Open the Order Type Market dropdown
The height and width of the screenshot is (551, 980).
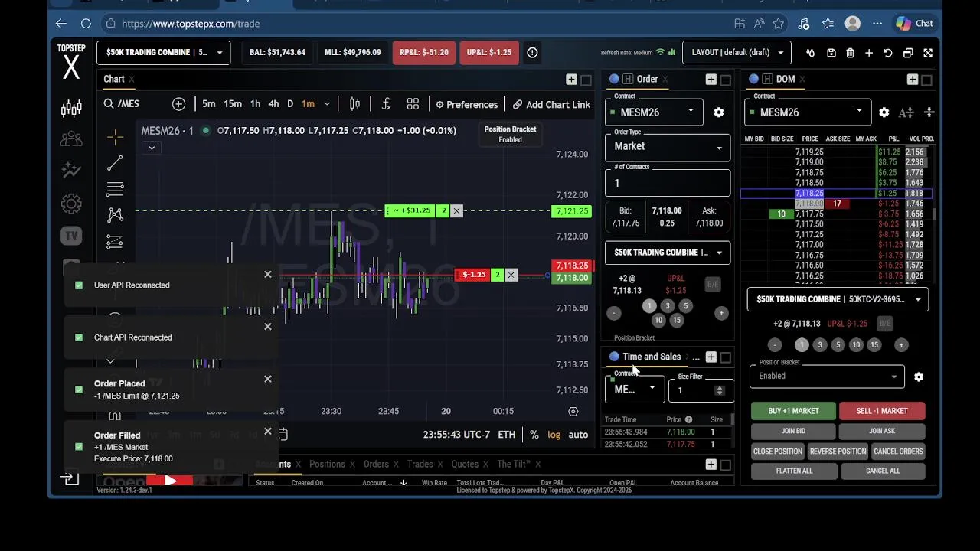tap(668, 146)
